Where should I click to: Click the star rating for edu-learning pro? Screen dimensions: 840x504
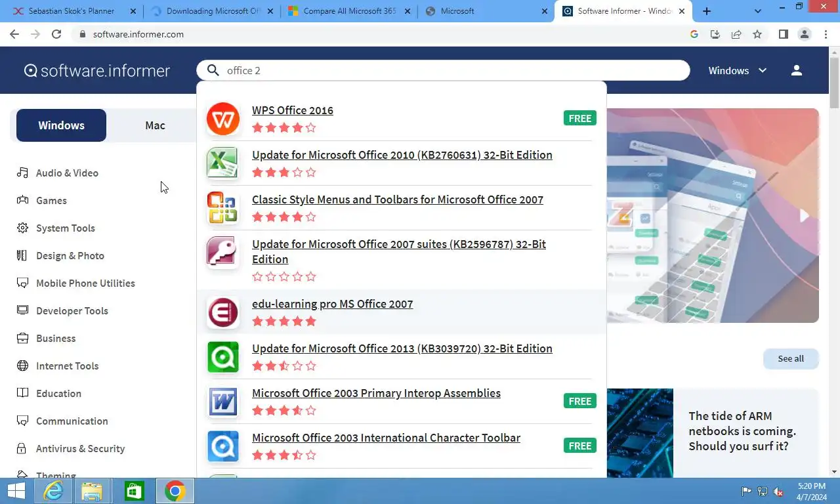284,322
